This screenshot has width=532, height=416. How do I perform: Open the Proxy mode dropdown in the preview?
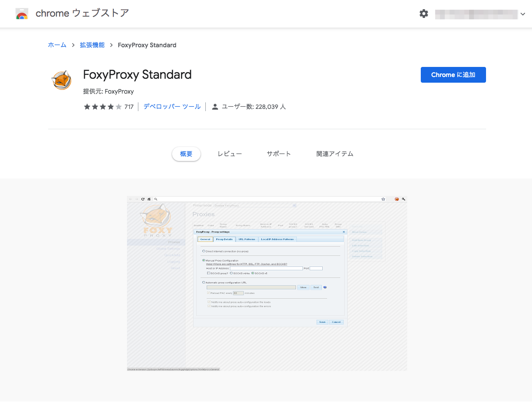pyautogui.click(x=255, y=205)
